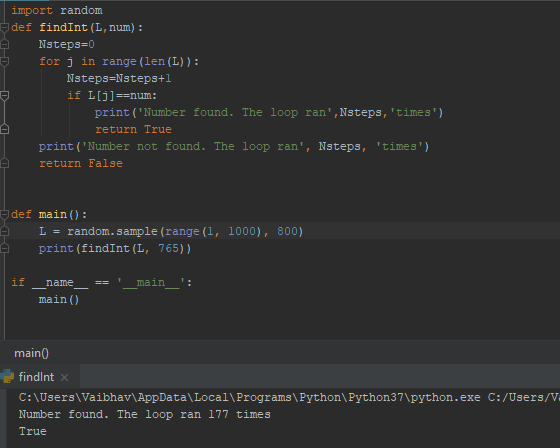Click fold end marker beside return False
560x448 pixels.
[x=4, y=164]
